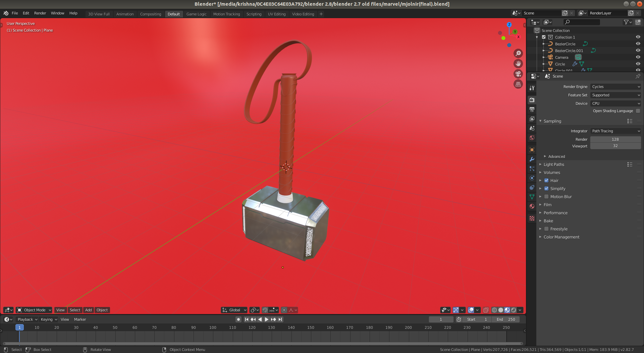Open the Scene properties tab
Screen dimensions: 644x353
point(532,128)
